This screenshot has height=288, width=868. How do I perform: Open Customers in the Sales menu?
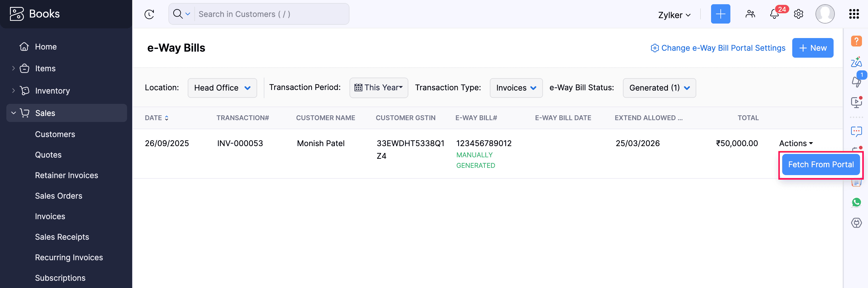pyautogui.click(x=55, y=134)
